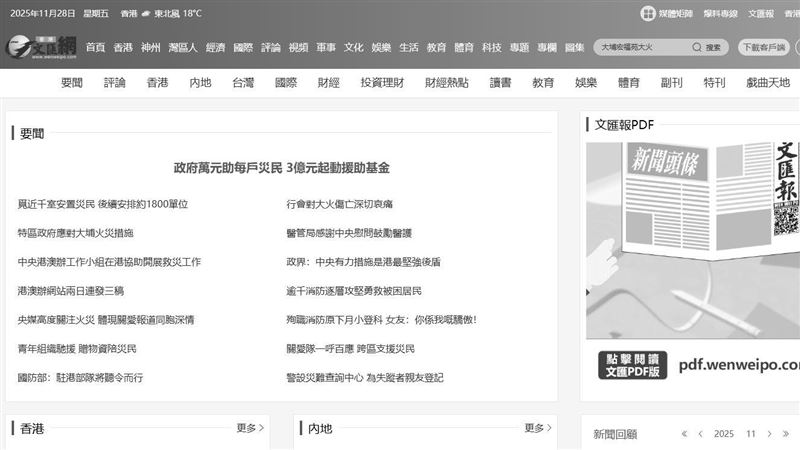Go to previous month in 新聞回顧
This screenshot has height=450, width=800.
coord(701,434)
